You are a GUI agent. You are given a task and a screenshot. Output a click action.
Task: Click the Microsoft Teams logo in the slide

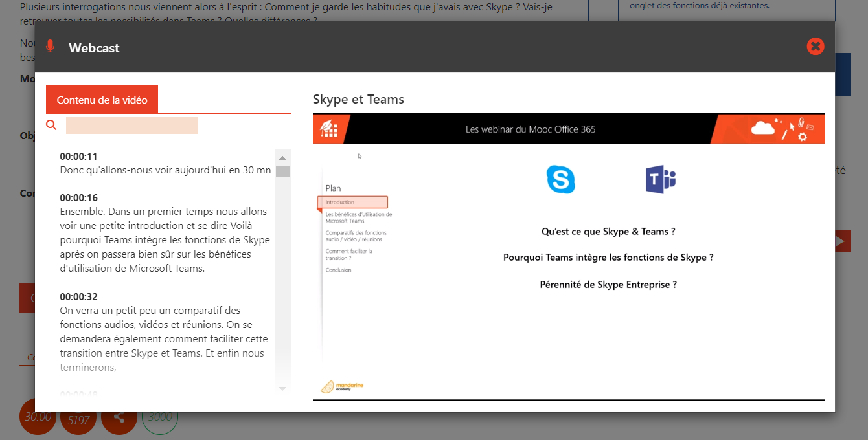point(660,179)
